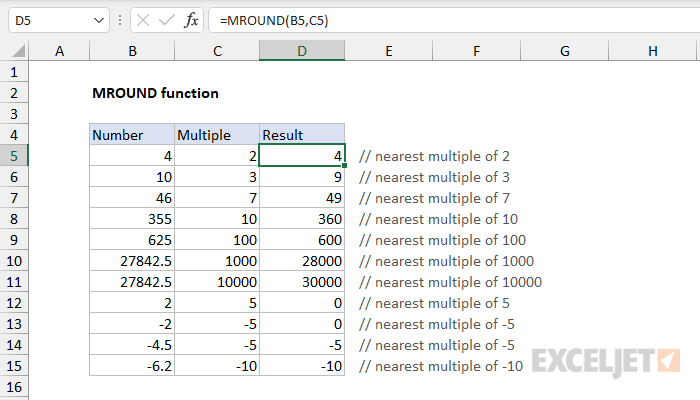Click the 'Result' header cell
Viewport: 700px width, 400px height.
[x=302, y=135]
